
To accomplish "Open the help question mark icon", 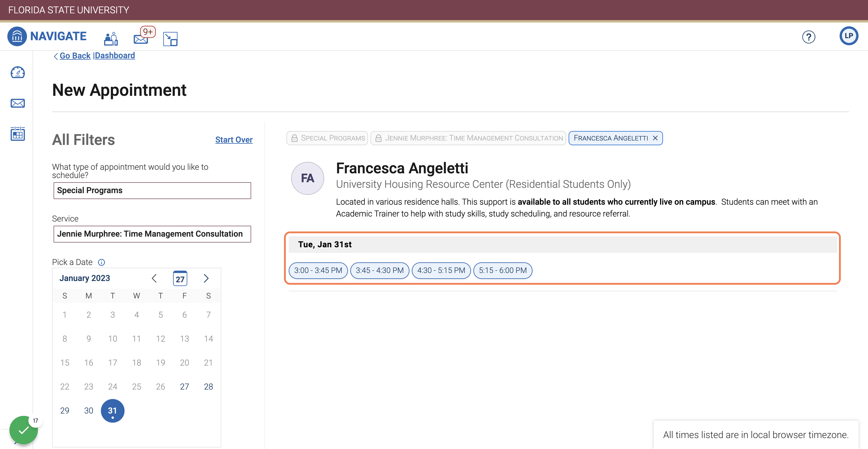I will pos(809,37).
